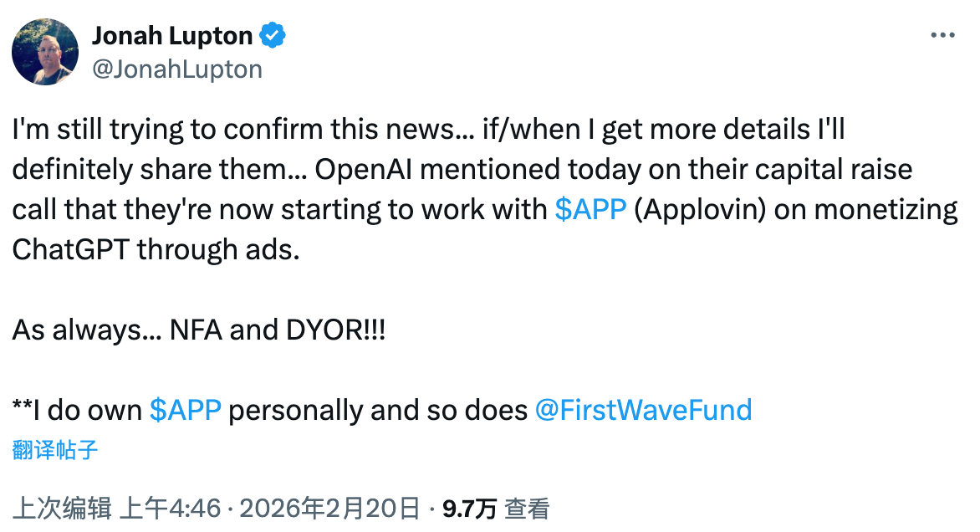The image size is (980, 532).
Task: Click the blue verified badge
Action: [273, 35]
